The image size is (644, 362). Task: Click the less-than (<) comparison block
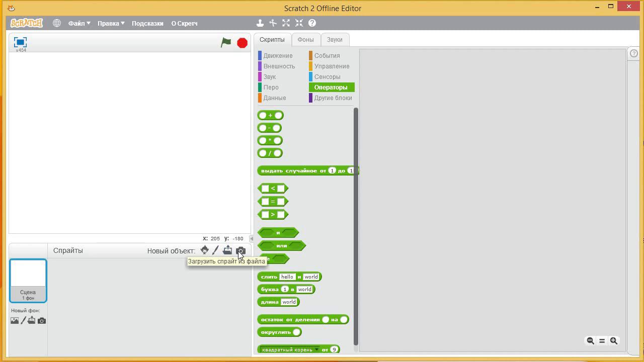273,189
